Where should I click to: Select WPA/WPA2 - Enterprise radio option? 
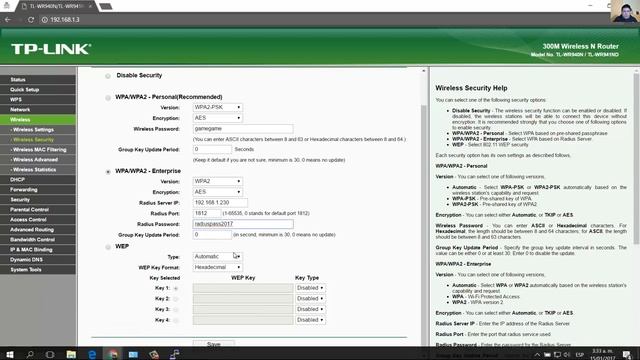tap(108, 172)
